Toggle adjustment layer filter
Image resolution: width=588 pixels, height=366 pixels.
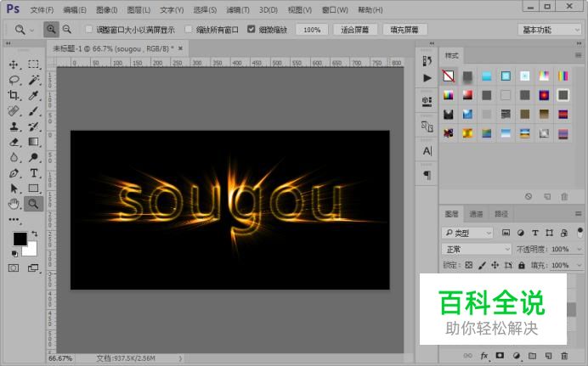(521, 233)
